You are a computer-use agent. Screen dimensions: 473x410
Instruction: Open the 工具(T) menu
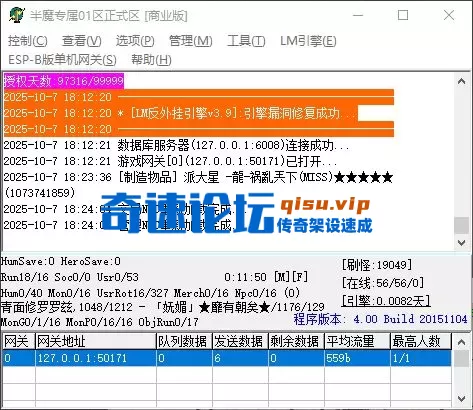(246, 41)
